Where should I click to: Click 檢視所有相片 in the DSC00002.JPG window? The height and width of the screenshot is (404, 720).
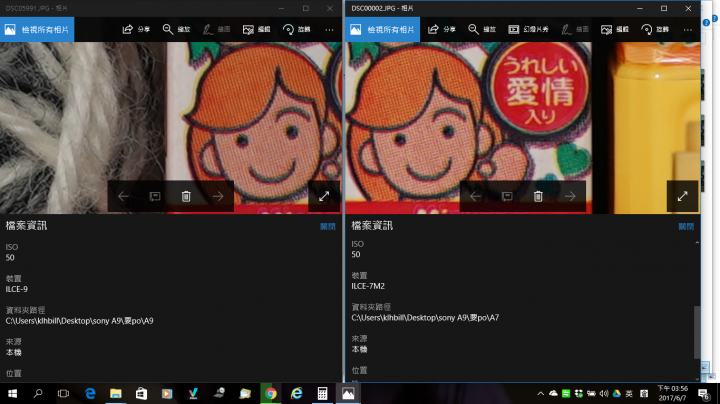click(382, 29)
